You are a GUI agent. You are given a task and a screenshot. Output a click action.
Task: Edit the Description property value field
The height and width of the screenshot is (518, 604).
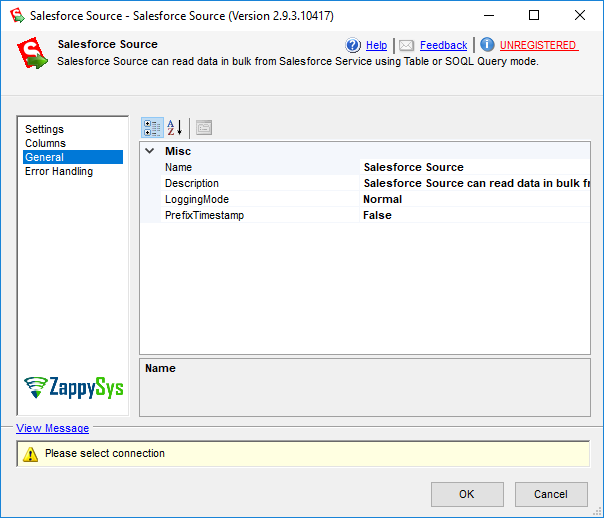[x=475, y=183]
